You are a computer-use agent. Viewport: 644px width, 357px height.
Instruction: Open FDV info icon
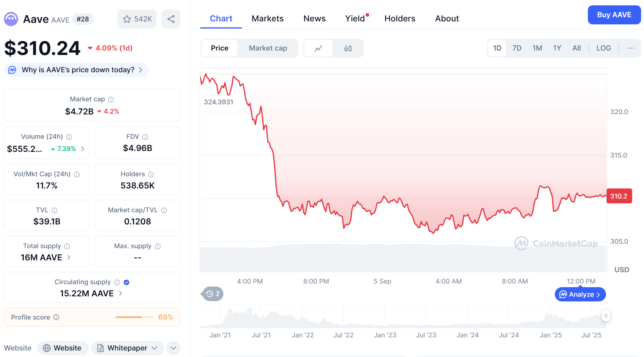click(x=145, y=137)
